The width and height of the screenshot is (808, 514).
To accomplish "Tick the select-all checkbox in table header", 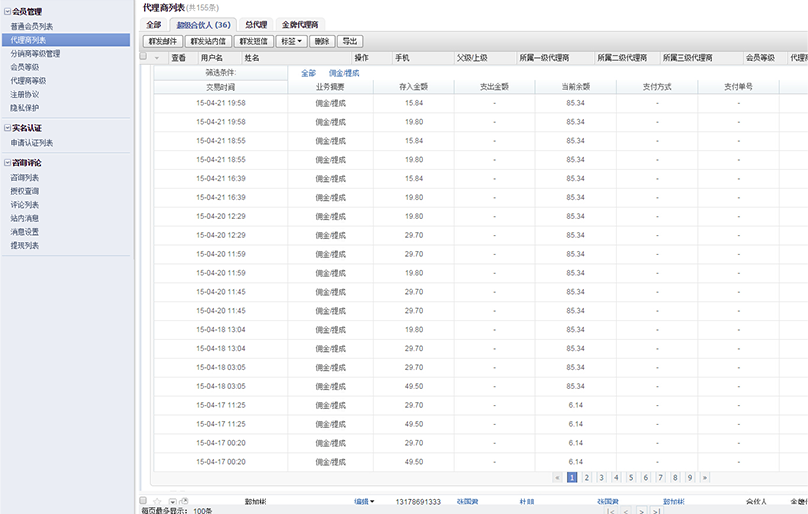I will (x=143, y=57).
